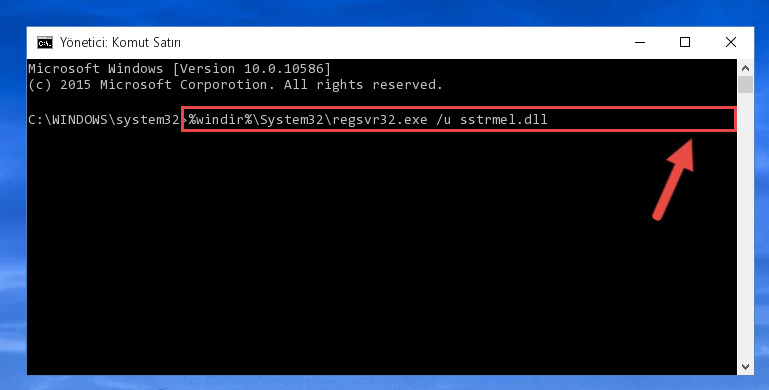Click the Yönetici: Komut Satırı title text
769x390 pixels.
pyautogui.click(x=120, y=43)
